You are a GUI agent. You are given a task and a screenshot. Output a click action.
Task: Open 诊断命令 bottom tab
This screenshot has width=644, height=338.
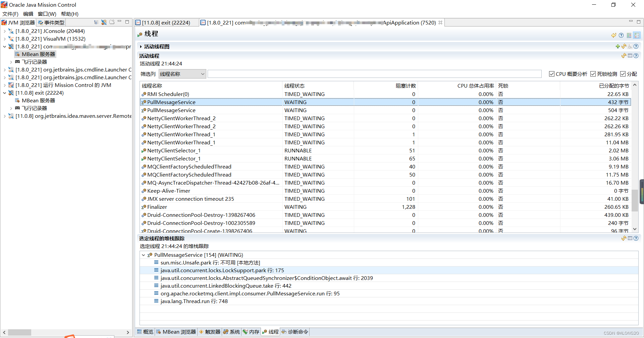click(295, 332)
